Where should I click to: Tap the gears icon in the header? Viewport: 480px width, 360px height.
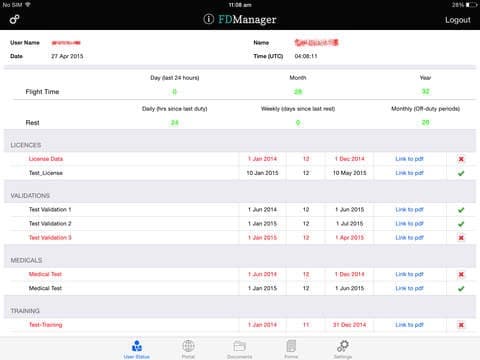coord(14,19)
